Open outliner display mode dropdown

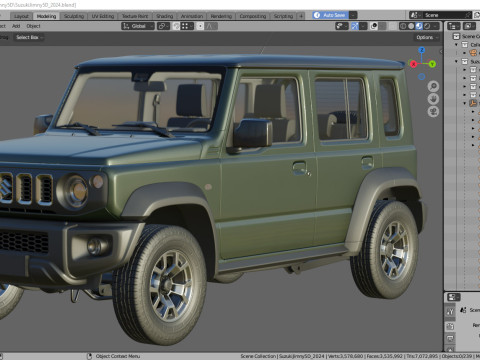pyautogui.click(x=469, y=26)
